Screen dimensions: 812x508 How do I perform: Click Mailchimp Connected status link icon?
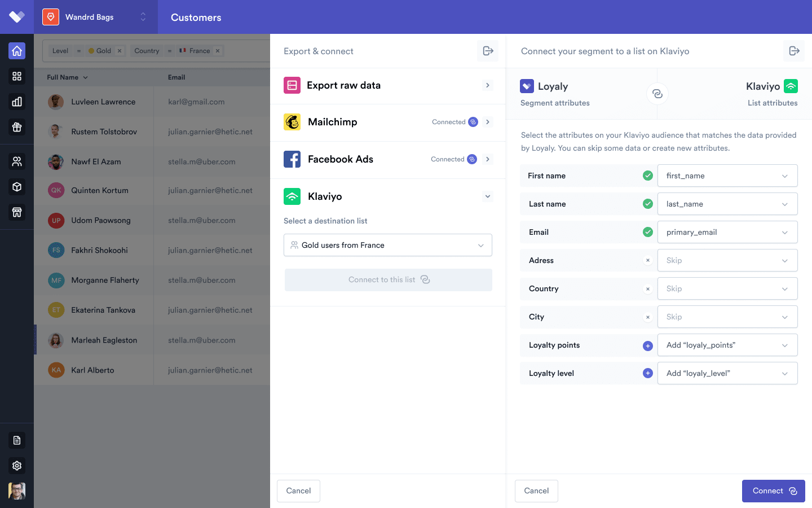[x=473, y=122]
